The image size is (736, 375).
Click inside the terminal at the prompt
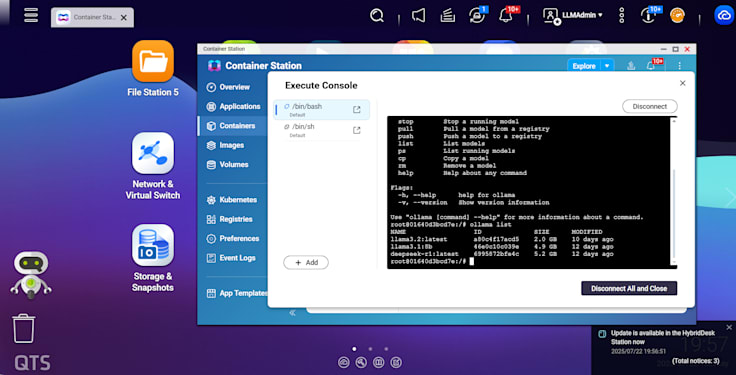471,261
